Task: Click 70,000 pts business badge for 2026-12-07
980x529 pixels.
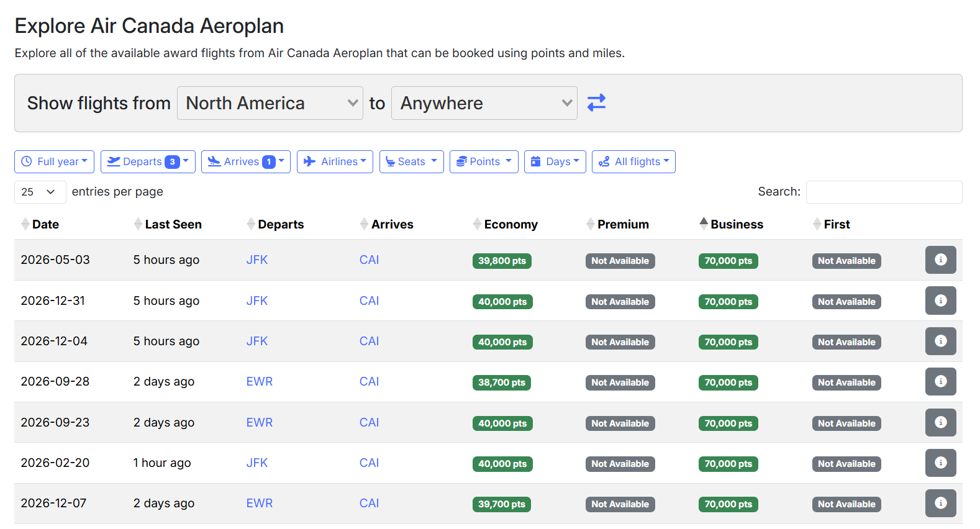Action: point(728,504)
